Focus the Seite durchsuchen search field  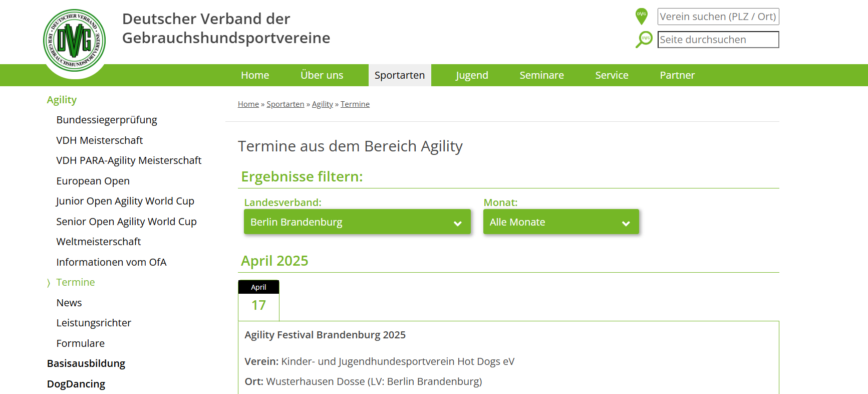[x=718, y=40]
